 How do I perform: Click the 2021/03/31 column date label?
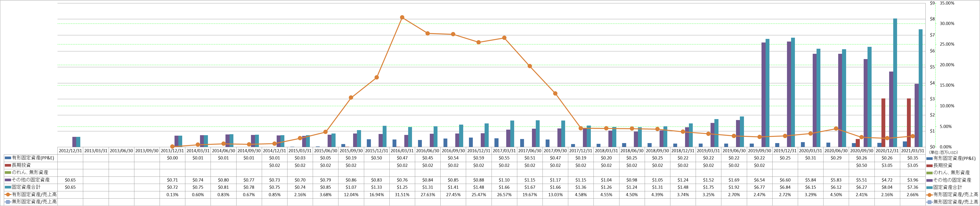[912, 151]
